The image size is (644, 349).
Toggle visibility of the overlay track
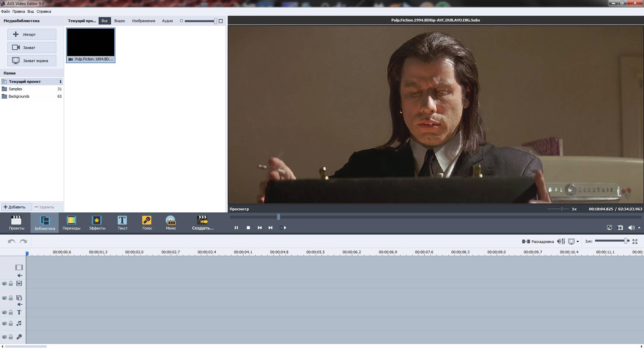[4, 298]
